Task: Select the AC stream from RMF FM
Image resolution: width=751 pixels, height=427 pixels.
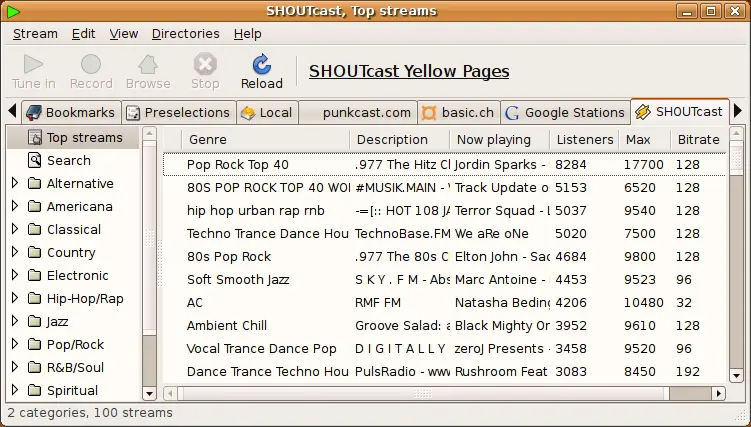Action: pos(444,303)
